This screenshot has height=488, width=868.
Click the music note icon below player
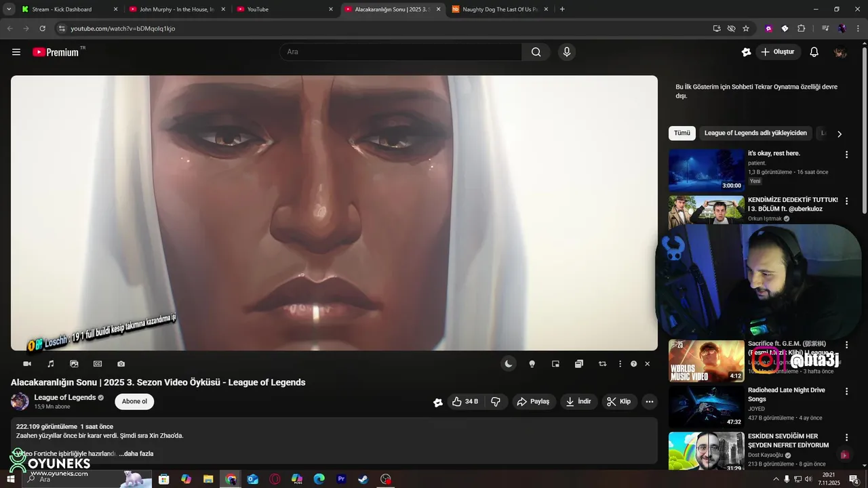[x=51, y=364]
